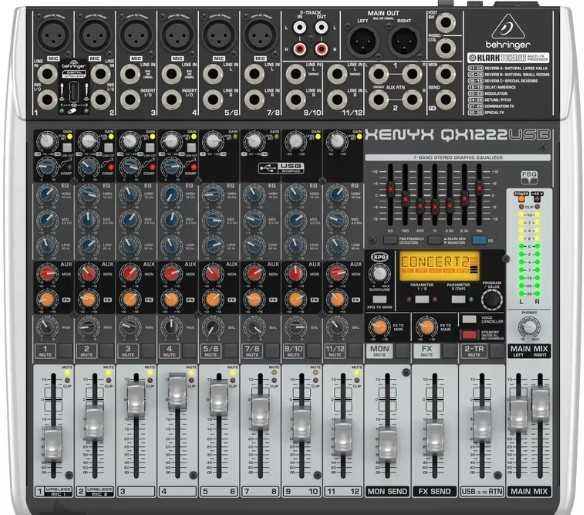Click the blue EQ In switch
The height and width of the screenshot is (515, 584).
tap(479, 240)
